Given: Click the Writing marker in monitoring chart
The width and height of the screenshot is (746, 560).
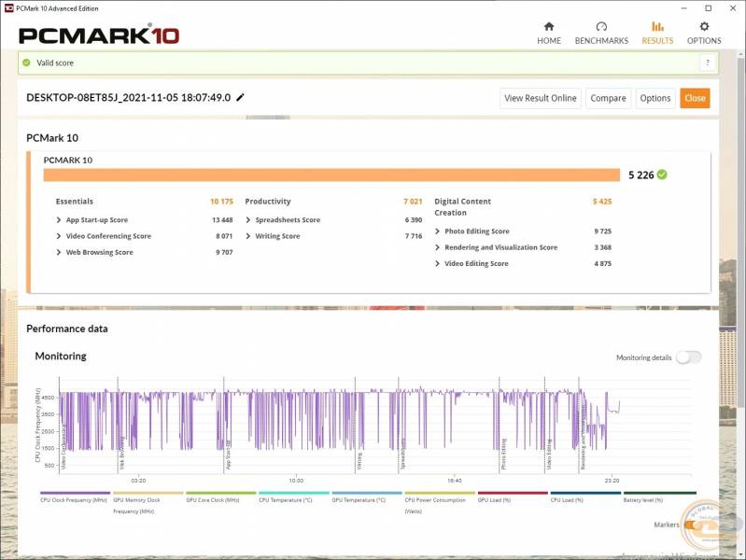Looking at the screenshot, I should (359, 461).
